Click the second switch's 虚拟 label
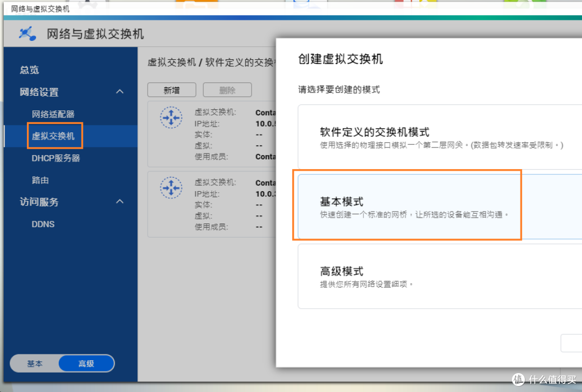Viewport: 582px width, 392px height. (x=203, y=215)
